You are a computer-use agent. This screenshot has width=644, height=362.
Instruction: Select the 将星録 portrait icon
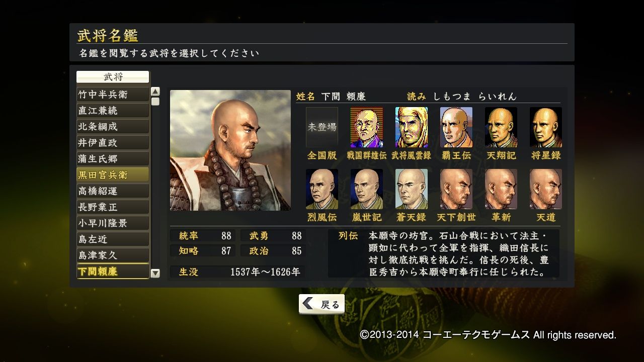click(x=546, y=127)
